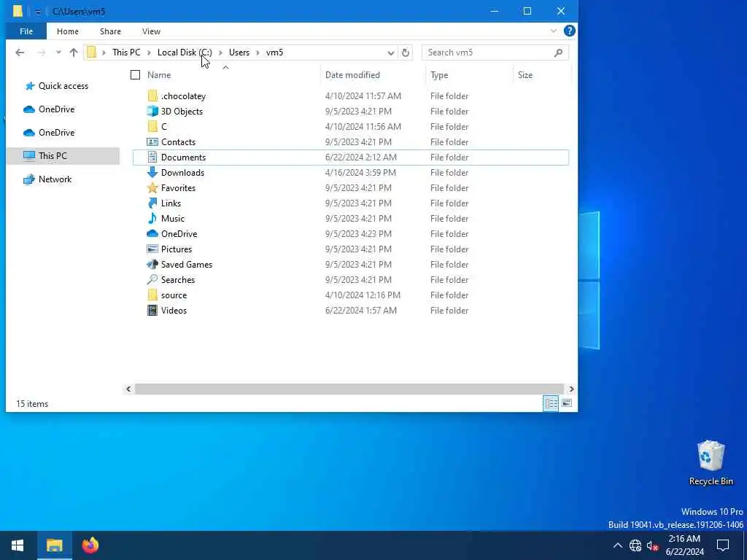Expand the ribbon with the chevron
The height and width of the screenshot is (560, 747).
coord(554,31)
